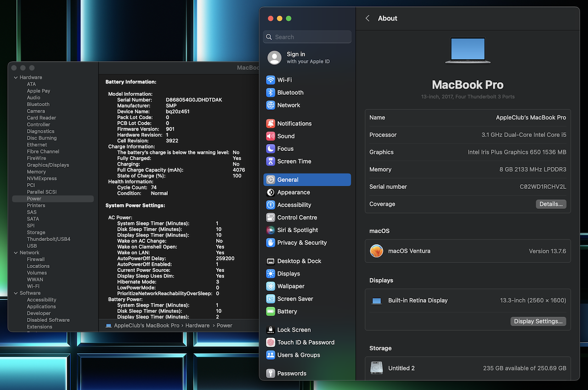Open the Notifications bell icon in Settings
This screenshot has height=390, width=588.
tap(271, 124)
